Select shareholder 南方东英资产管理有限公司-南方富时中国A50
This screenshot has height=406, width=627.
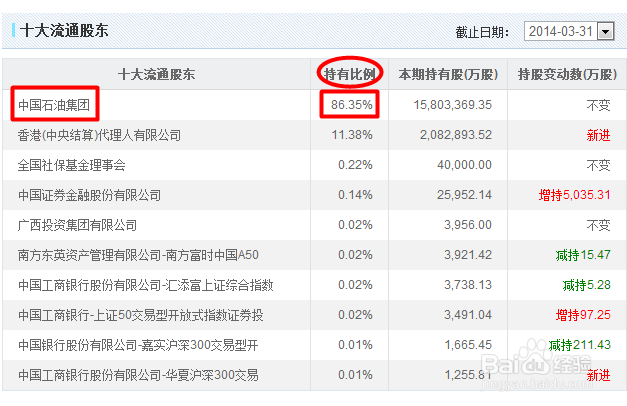pyautogui.click(x=138, y=255)
